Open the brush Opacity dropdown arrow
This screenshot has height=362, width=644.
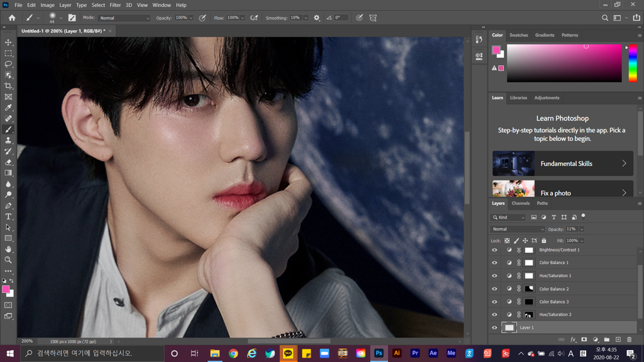(191, 18)
